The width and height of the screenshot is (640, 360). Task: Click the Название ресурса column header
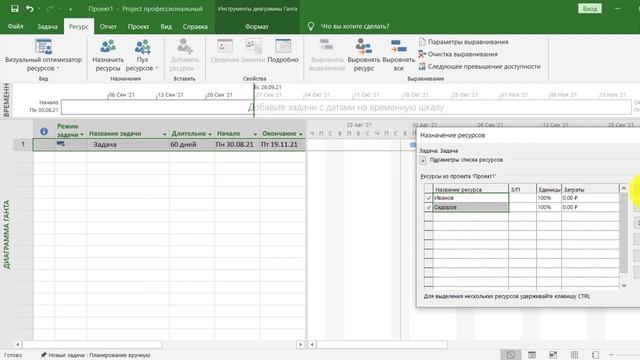click(x=471, y=189)
